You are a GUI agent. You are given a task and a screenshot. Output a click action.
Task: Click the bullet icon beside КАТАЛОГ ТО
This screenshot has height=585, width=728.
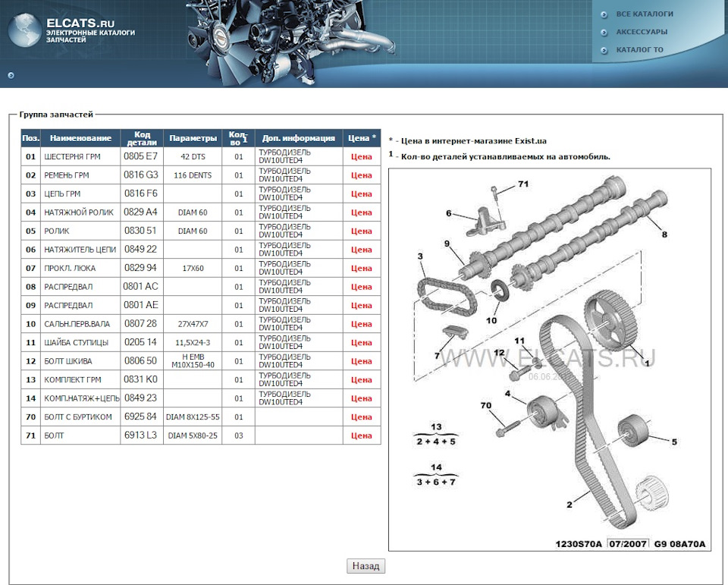pos(604,50)
